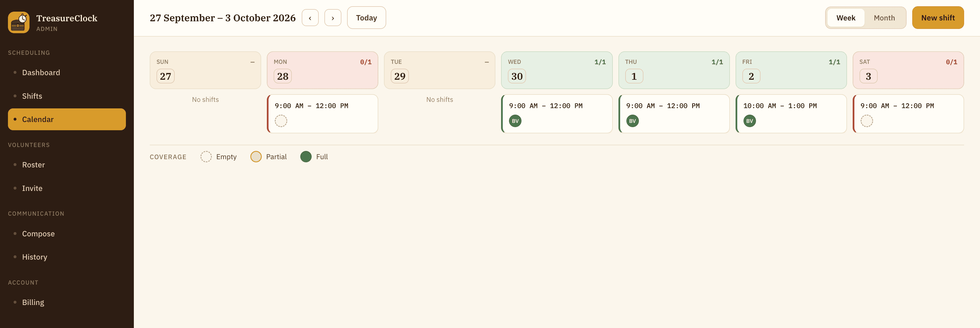Click the 27 September – 3 October 2026 title
Screen dimensions: 980x328
223,18
